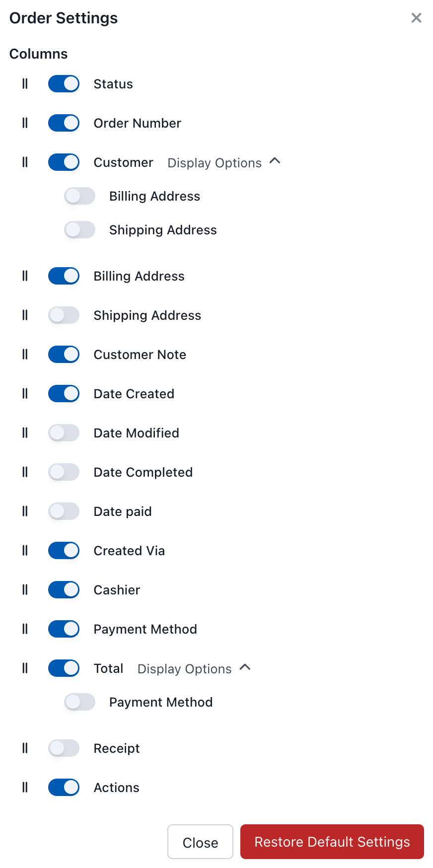Enable Shipping Address under Customer display options

click(x=79, y=230)
